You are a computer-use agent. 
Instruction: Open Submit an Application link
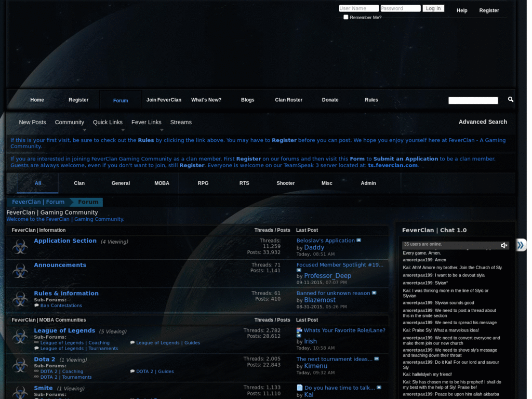pos(405,159)
